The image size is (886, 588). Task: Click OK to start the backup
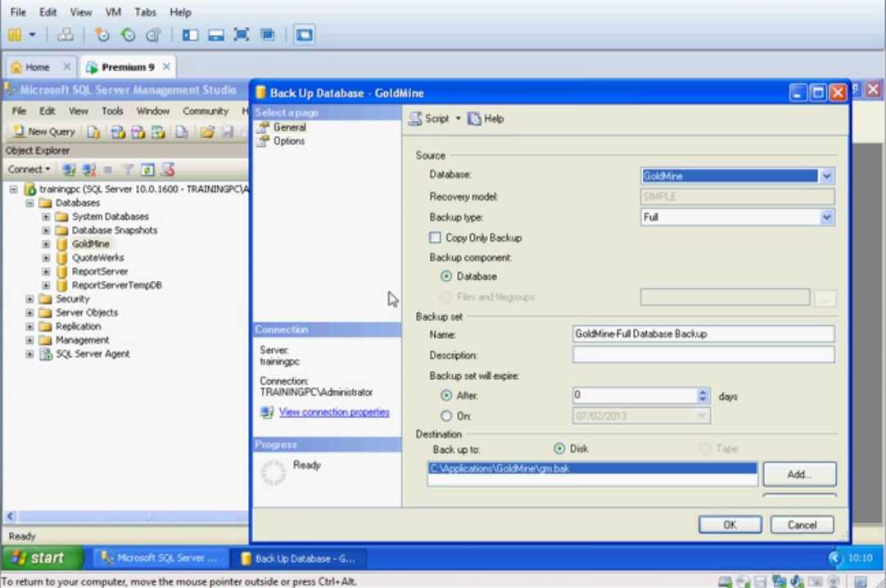[730, 525]
